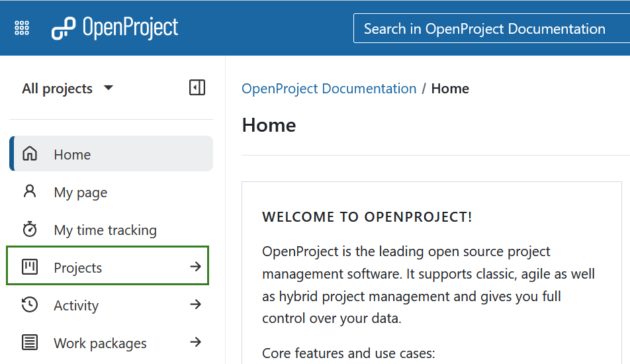Collapse the sidebar with the panel icon

[x=197, y=87]
